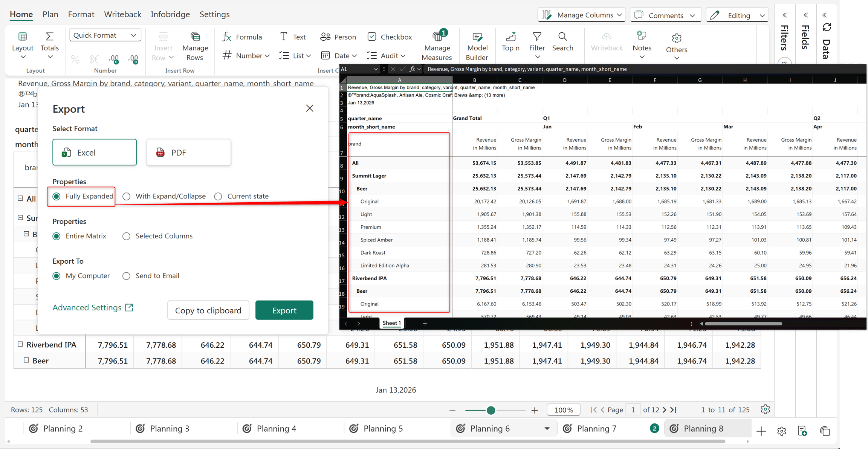The height and width of the screenshot is (449, 868).
Task: Open the Quick Format dropdown
Action: (x=105, y=35)
